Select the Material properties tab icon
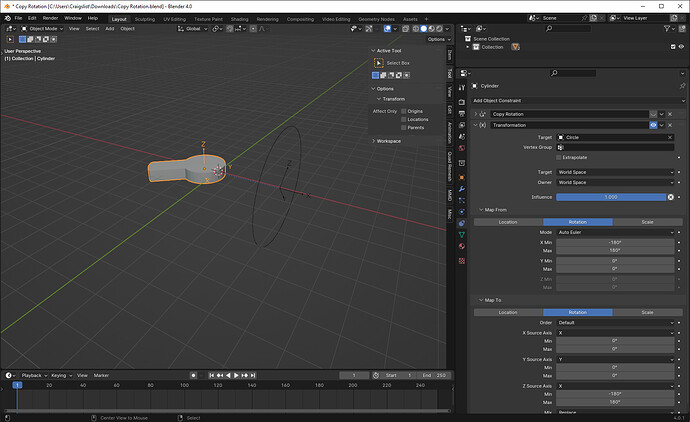Viewport: 690px width, 422px height. pos(462,246)
